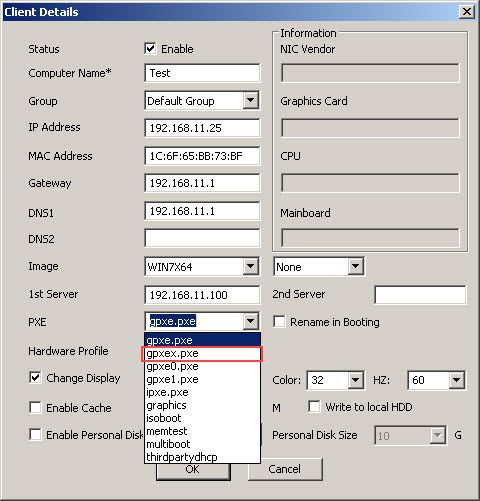
Task: Click the Graphics Card info field
Action: pyautogui.click(x=370, y=128)
